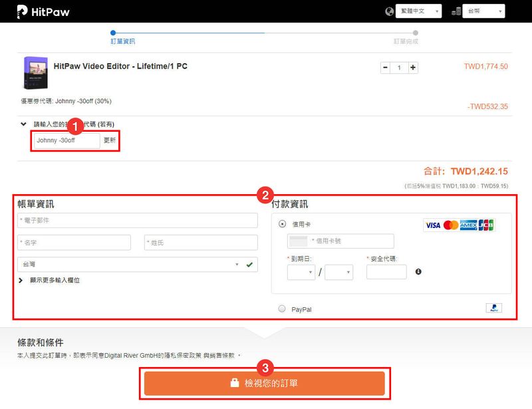Click the 付款資訊 heading
Image resolution: width=532 pixels, height=409 pixels.
click(290, 204)
